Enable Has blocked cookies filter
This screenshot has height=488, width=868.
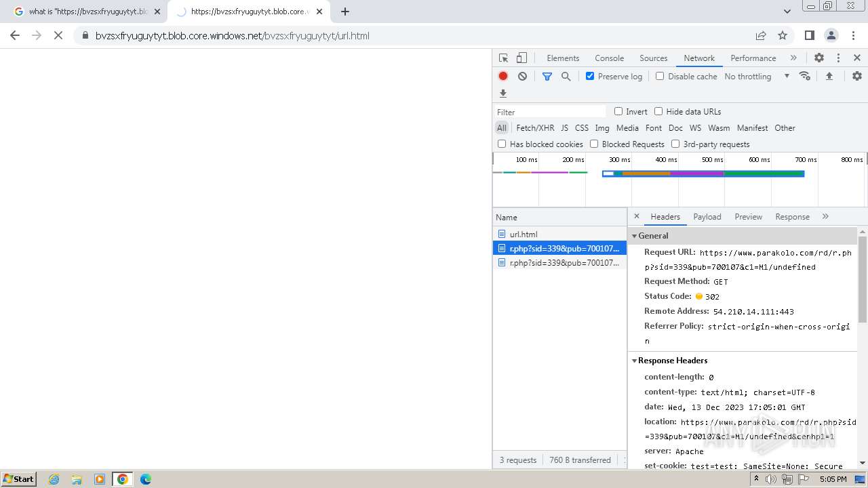coord(502,144)
